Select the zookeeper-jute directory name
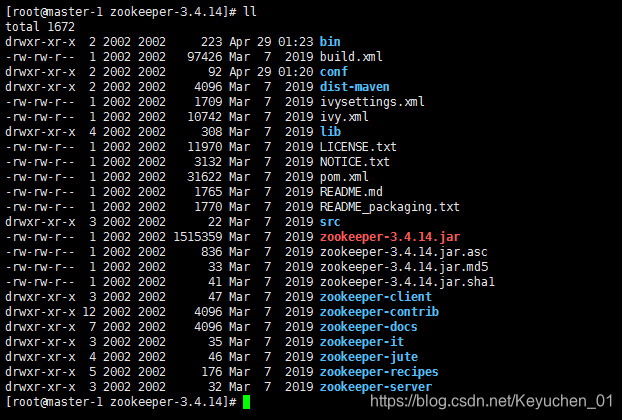The image size is (622, 420). point(369,357)
